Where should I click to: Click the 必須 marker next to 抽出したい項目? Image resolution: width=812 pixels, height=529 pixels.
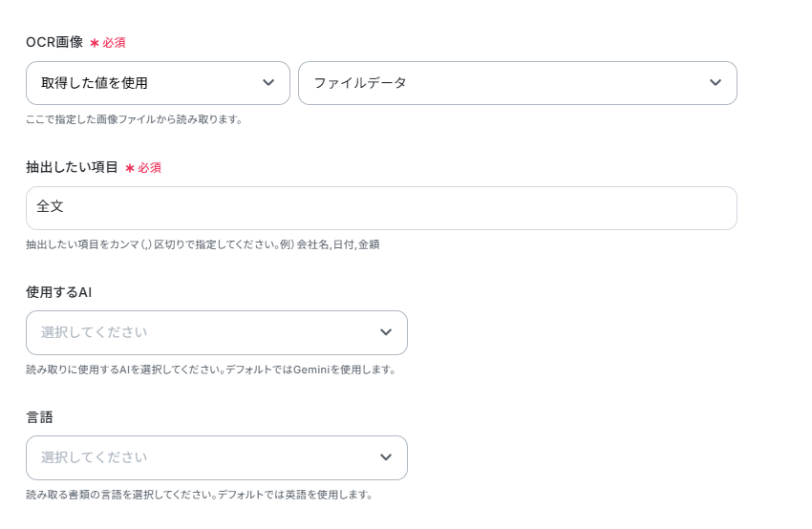150,168
